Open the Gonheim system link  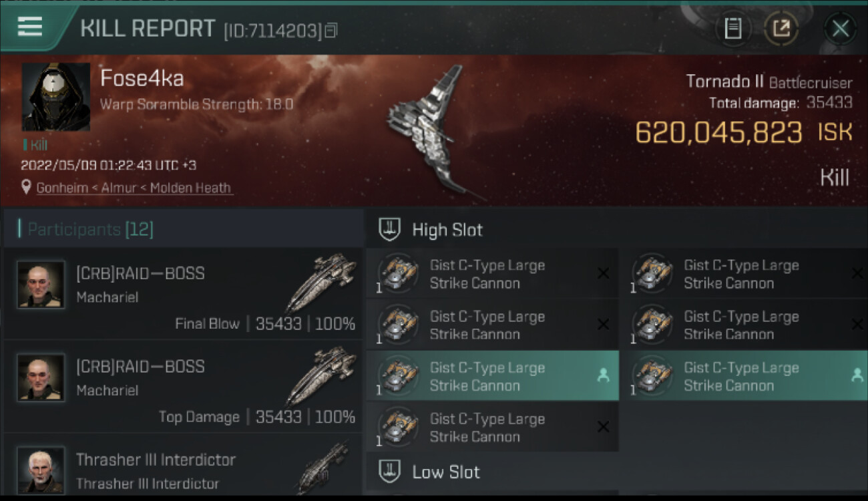[x=64, y=188]
